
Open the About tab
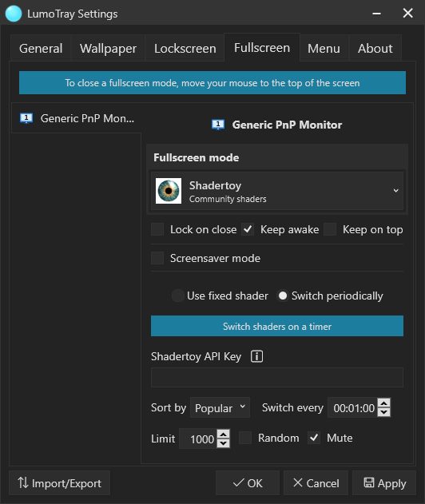[375, 49]
